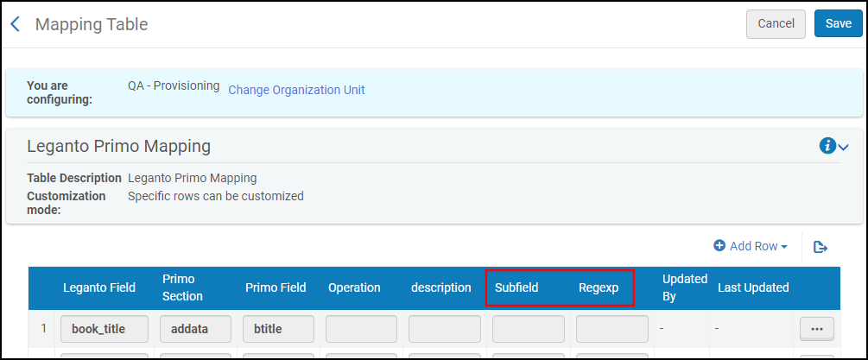
Task: Click the addata Primo Section field
Action: [x=196, y=329]
